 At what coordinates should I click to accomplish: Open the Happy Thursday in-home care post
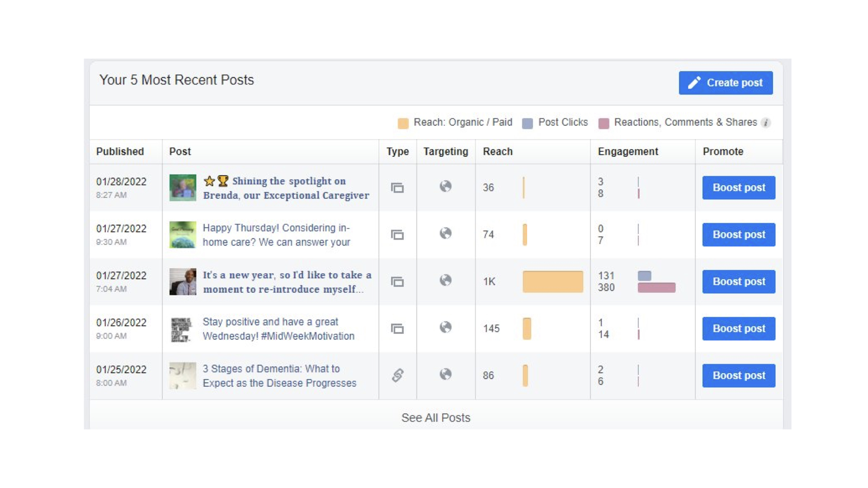click(276, 235)
